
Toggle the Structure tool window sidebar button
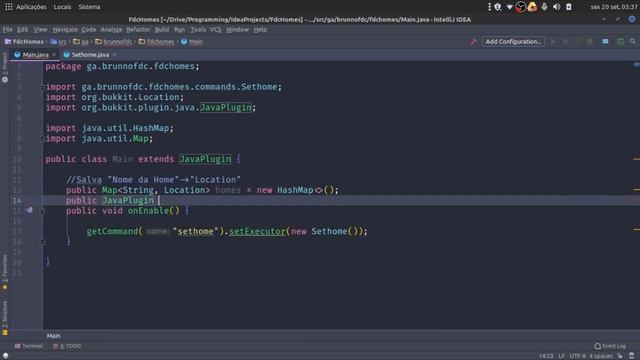pos(5,318)
